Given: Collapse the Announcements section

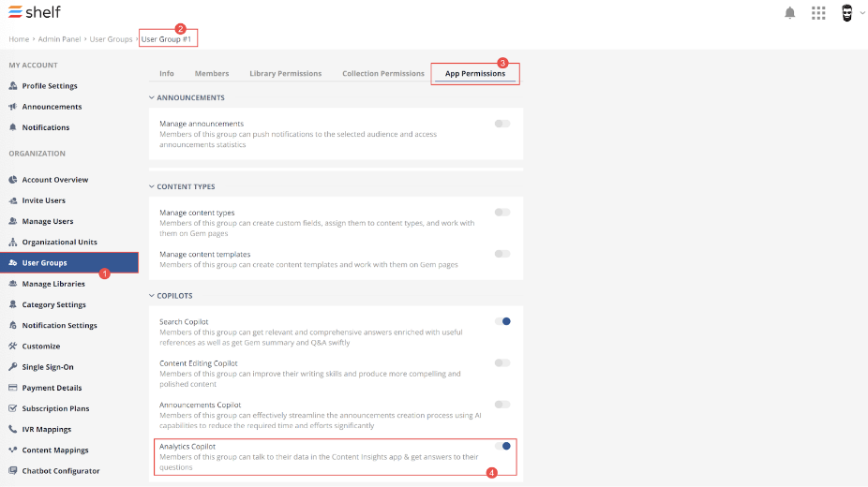Looking at the screenshot, I should [151, 97].
